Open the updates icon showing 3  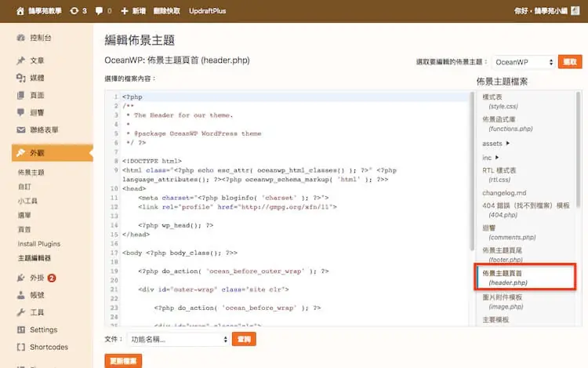[74, 11]
